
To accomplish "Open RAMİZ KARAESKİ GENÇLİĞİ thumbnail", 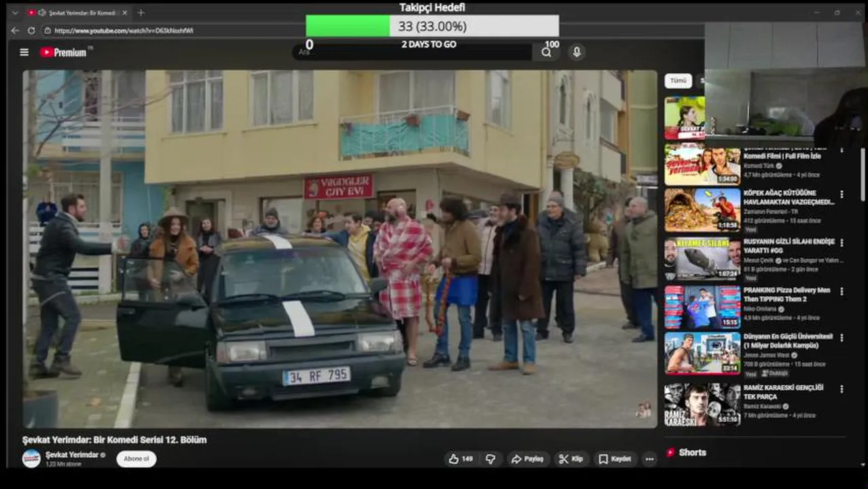I will tap(702, 405).
